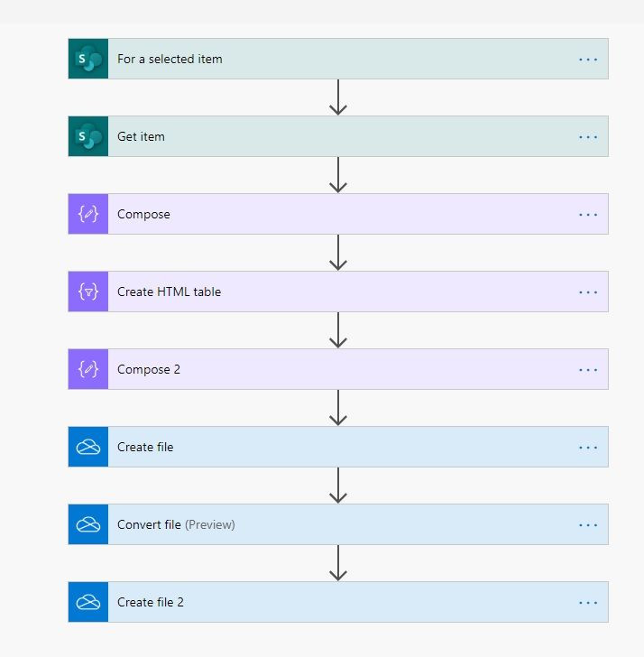This screenshot has height=657, width=644.
Task: Click the Compose step's curly-brace icon
Action: point(88,214)
